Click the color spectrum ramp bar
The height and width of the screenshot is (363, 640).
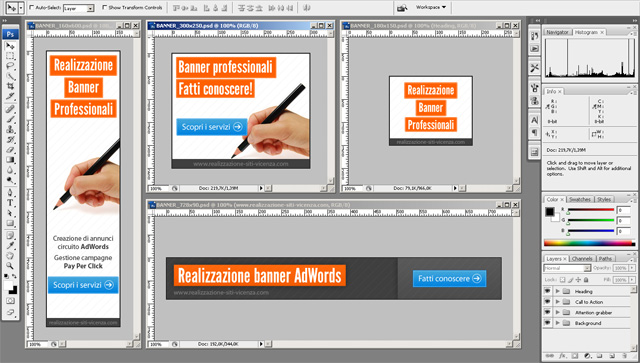[x=590, y=243]
